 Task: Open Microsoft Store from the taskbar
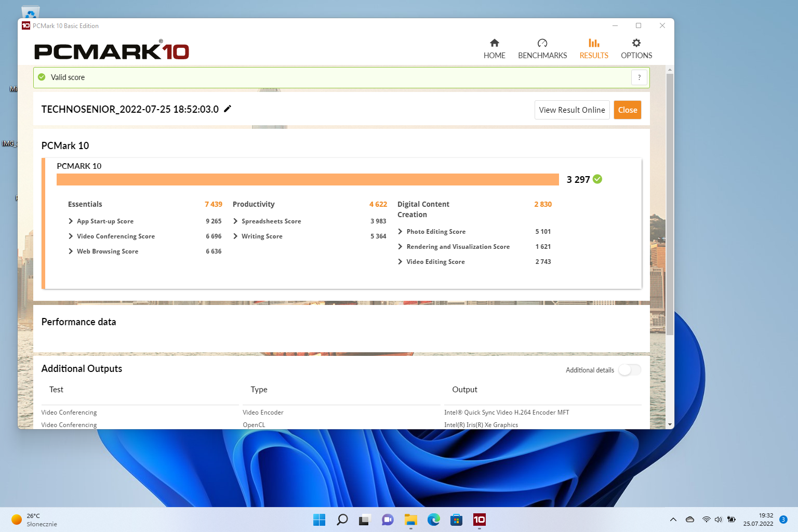click(x=456, y=520)
